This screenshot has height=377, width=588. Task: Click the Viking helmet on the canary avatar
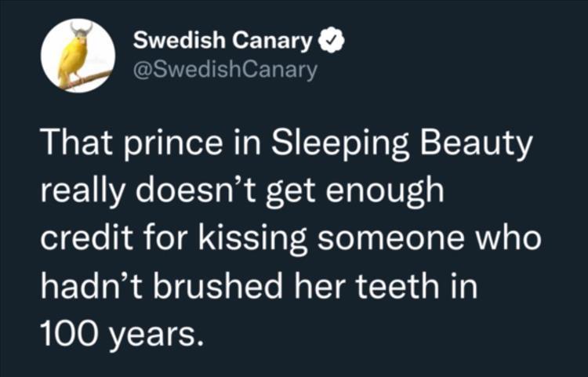[81, 30]
